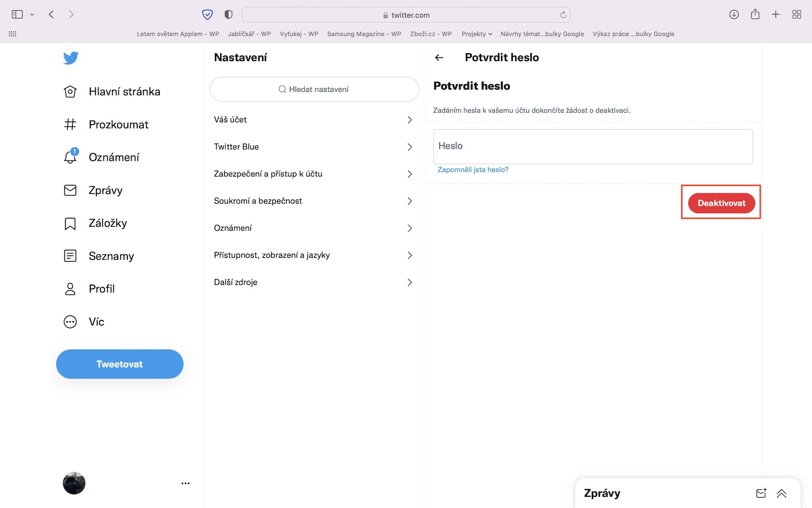Click the back arrow beside Potvrdit heslo
The height and width of the screenshot is (508, 812).
(439, 57)
